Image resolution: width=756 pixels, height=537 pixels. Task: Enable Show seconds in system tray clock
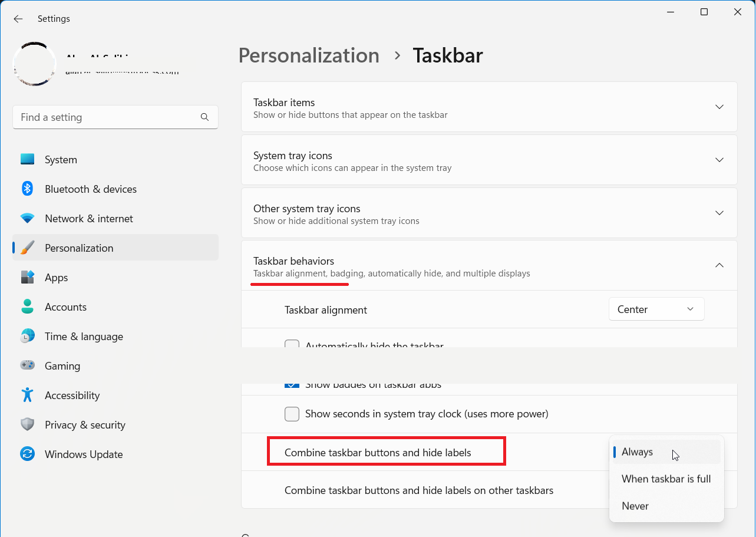[292, 414]
